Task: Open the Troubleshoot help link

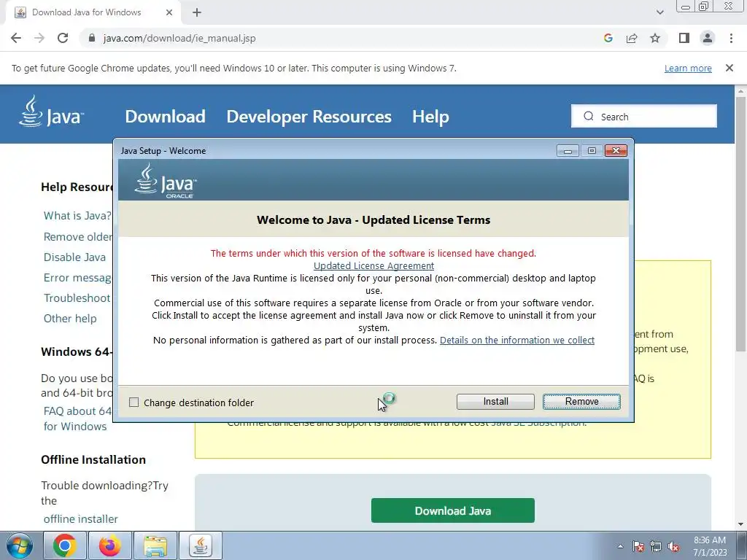Action: pyautogui.click(x=77, y=298)
